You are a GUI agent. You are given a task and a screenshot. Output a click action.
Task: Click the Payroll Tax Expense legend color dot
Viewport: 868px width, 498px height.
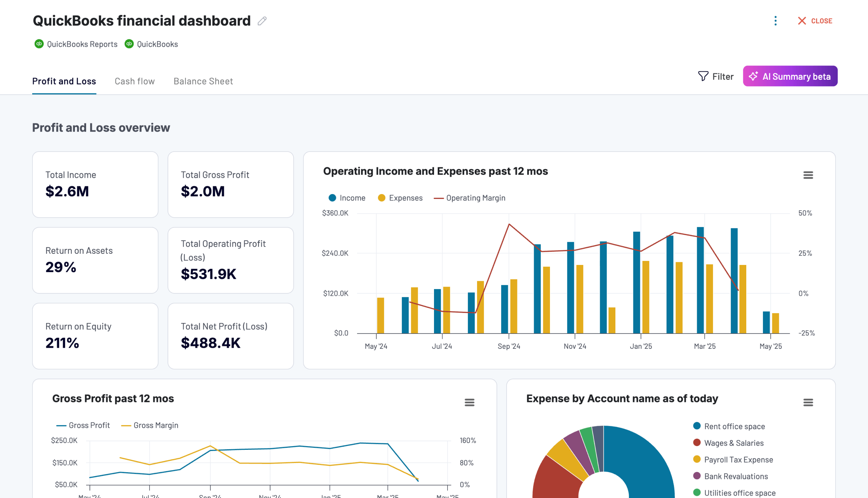click(697, 459)
